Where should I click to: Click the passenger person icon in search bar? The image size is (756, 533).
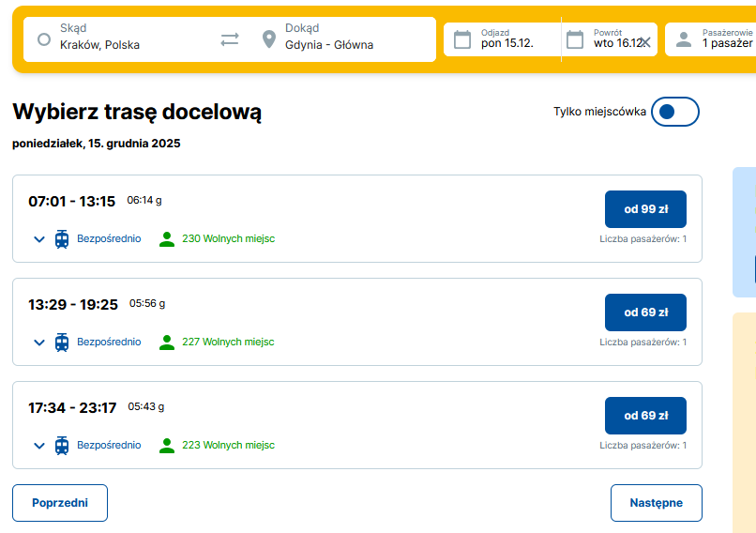coord(684,39)
